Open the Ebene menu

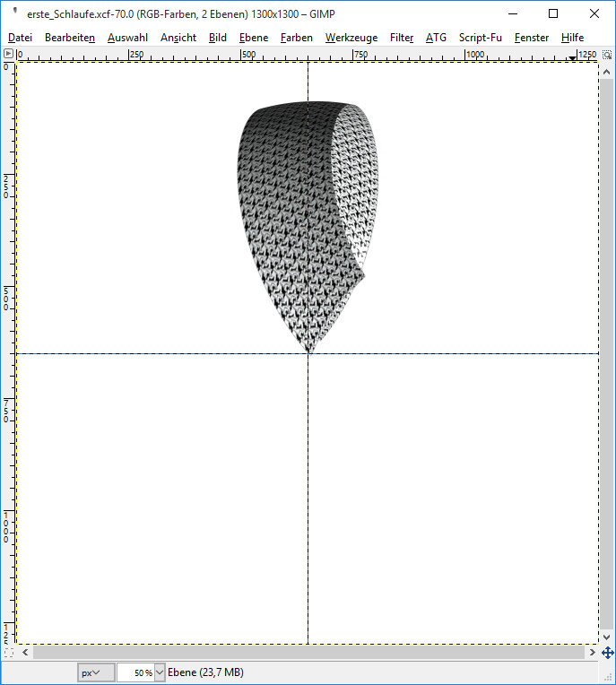[x=253, y=38]
